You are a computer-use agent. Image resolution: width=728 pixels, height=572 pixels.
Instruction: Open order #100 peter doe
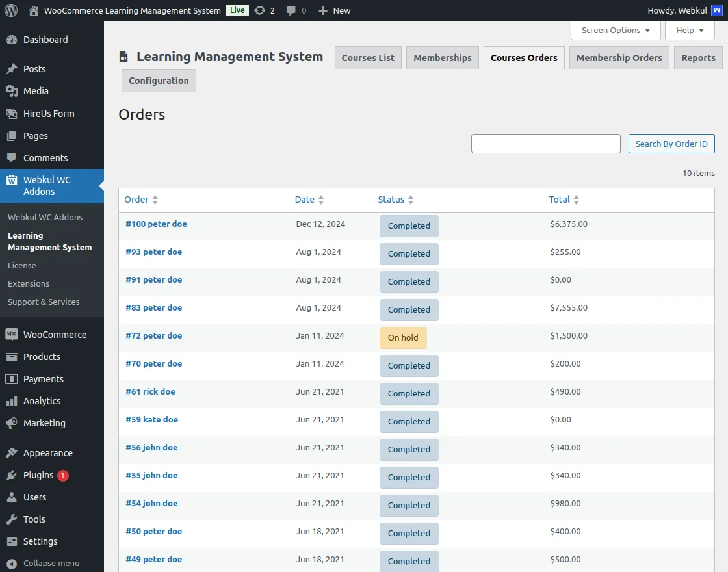pyautogui.click(x=156, y=224)
